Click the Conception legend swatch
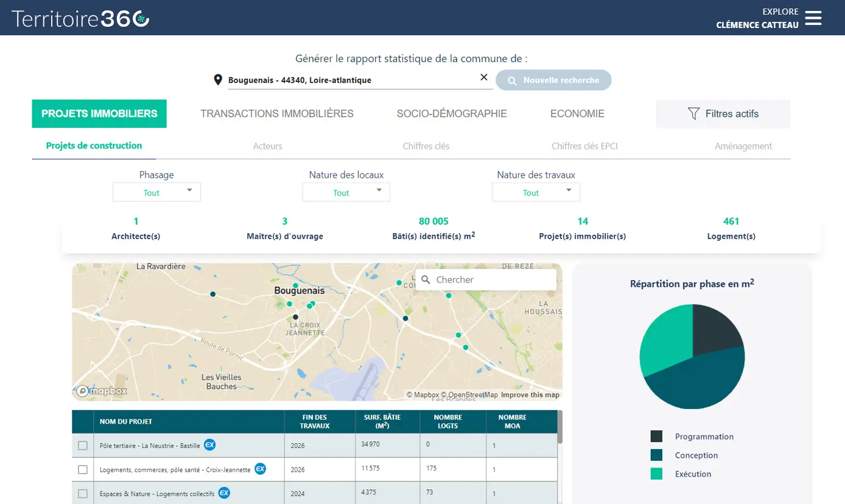This screenshot has height=504, width=845. pyautogui.click(x=656, y=455)
